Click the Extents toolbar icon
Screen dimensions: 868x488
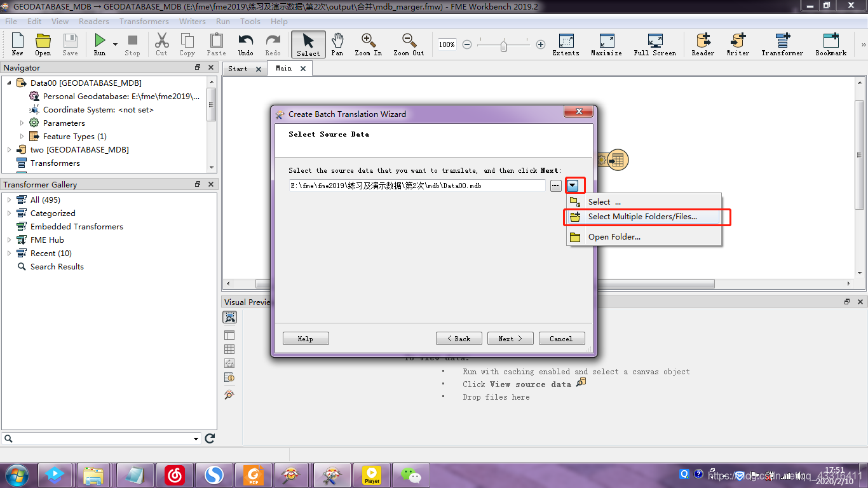566,44
